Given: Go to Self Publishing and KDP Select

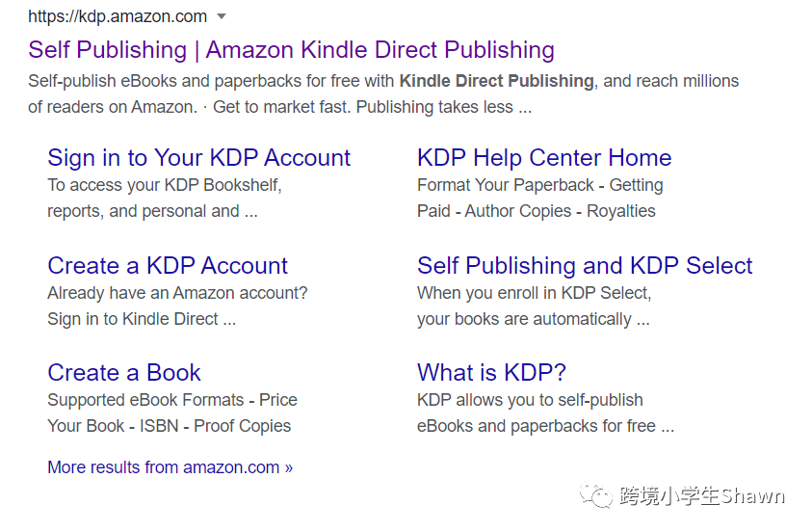Looking at the screenshot, I should click(585, 265).
